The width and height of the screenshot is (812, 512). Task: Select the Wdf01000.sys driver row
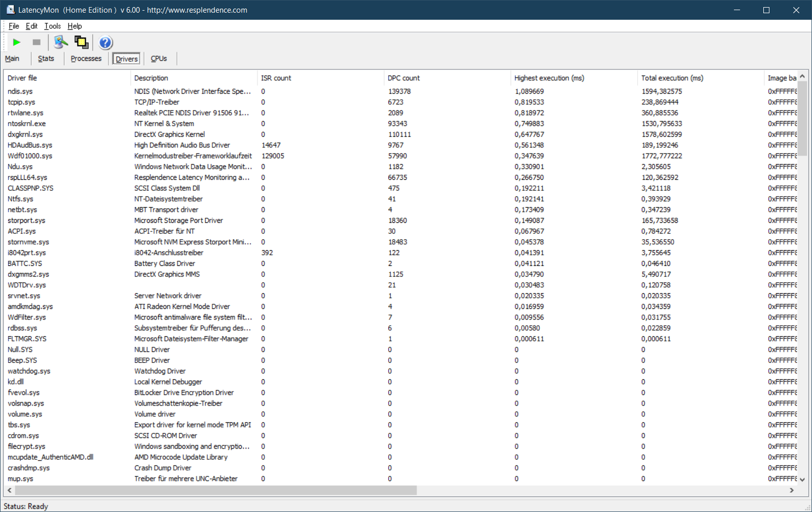point(400,156)
